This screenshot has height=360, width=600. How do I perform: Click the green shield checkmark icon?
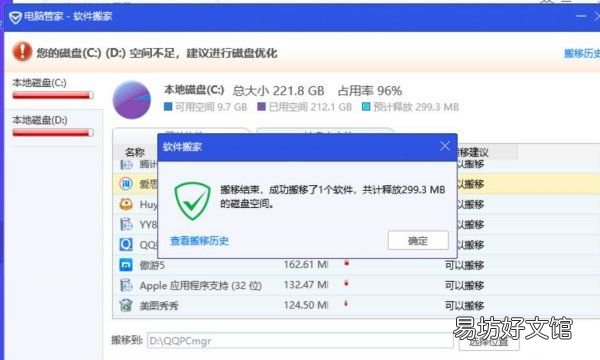[192, 201]
